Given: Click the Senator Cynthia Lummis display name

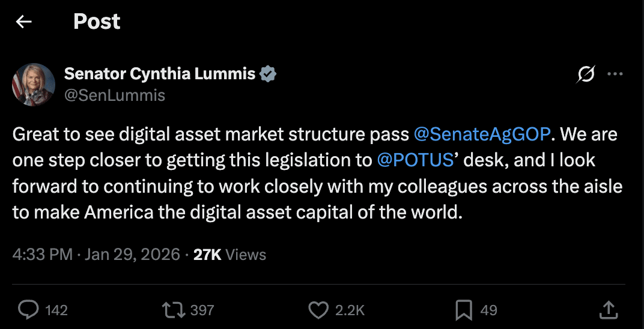Looking at the screenshot, I should tap(160, 74).
